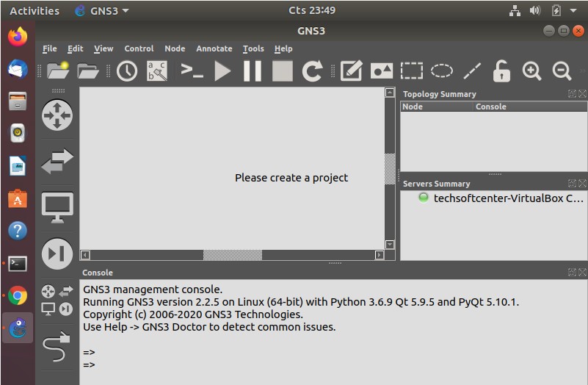Browse end devices monitor icon
Image resolution: width=588 pixels, height=385 pixels.
click(57, 207)
